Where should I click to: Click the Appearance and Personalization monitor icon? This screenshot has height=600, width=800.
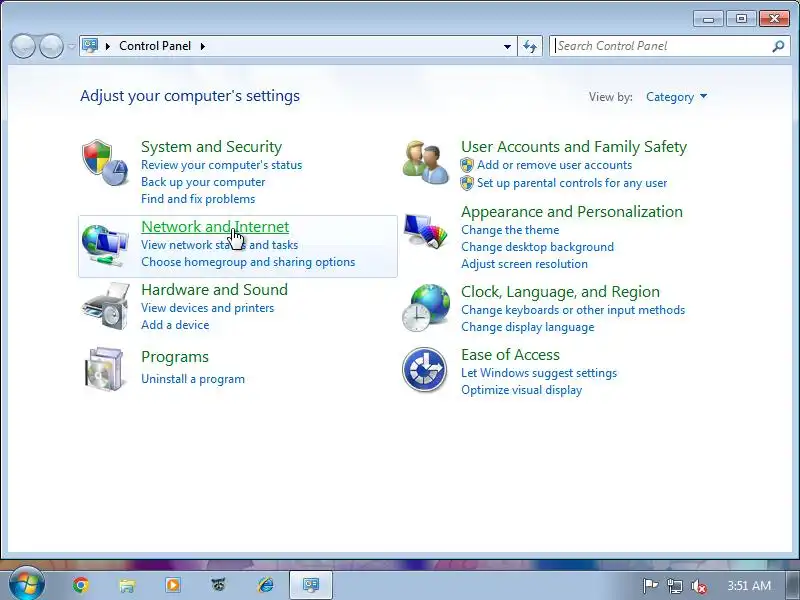[425, 230]
